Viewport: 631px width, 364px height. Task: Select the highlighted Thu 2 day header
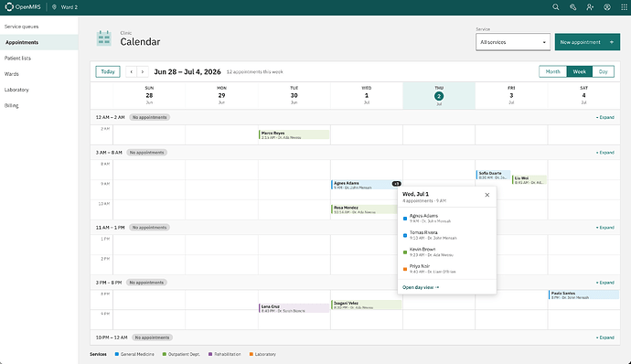click(x=439, y=95)
